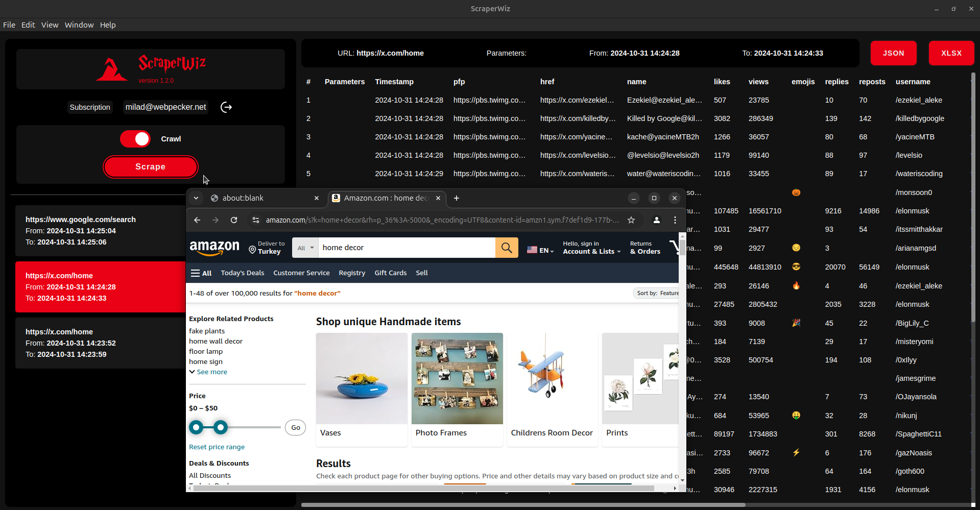Select the google.com/search scrape history entry
The height and width of the screenshot is (510, 980).
tap(101, 231)
